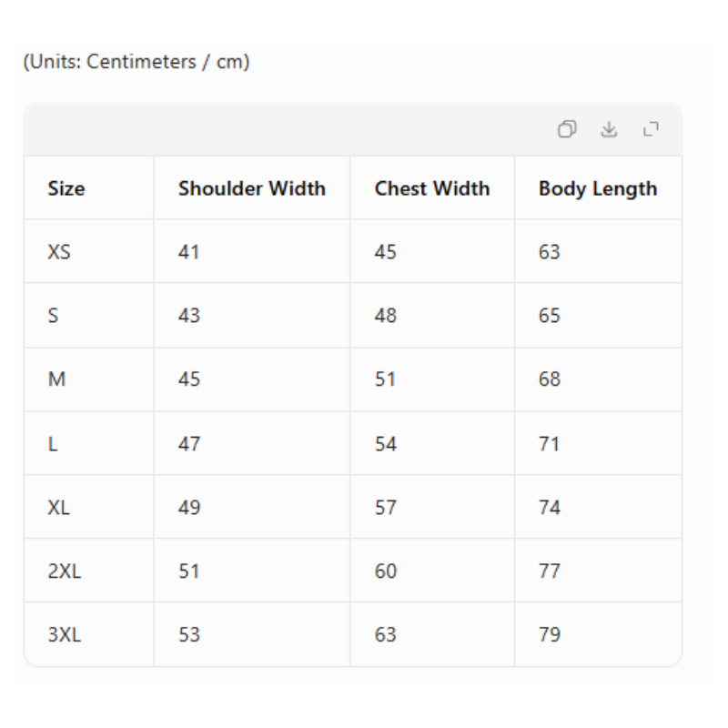Screen dimensions: 728x728
Task: Select the chest width value 51 for M
Action: coord(386,379)
